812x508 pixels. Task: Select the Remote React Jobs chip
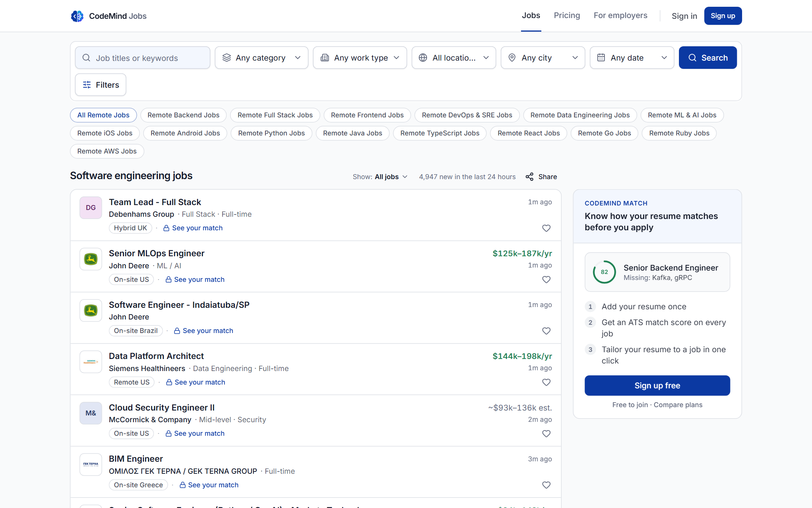point(529,133)
